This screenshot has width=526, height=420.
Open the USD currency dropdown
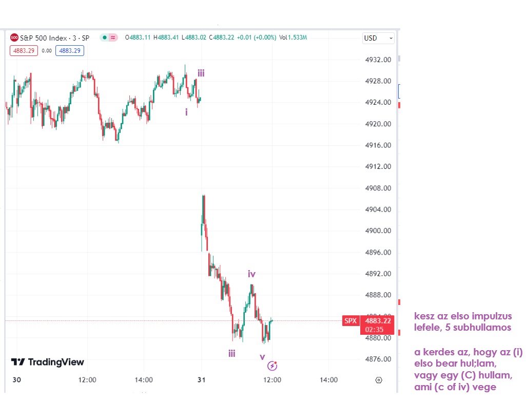point(378,38)
